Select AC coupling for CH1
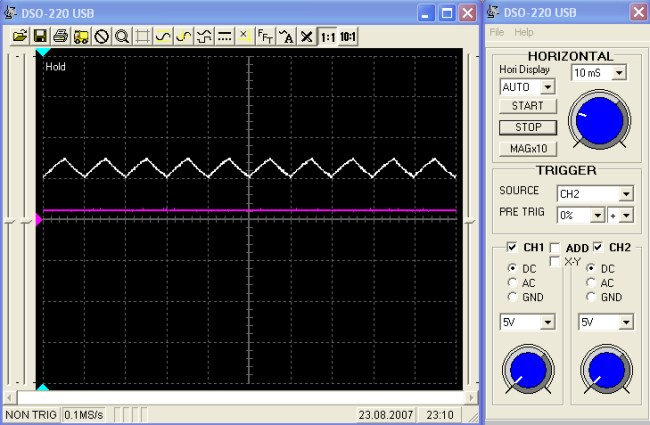650x425 pixels. tap(514, 283)
